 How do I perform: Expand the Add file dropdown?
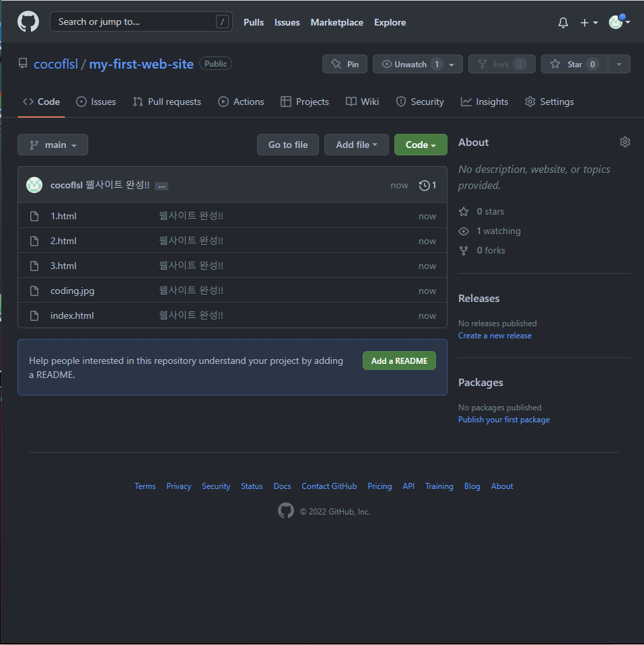click(x=357, y=145)
